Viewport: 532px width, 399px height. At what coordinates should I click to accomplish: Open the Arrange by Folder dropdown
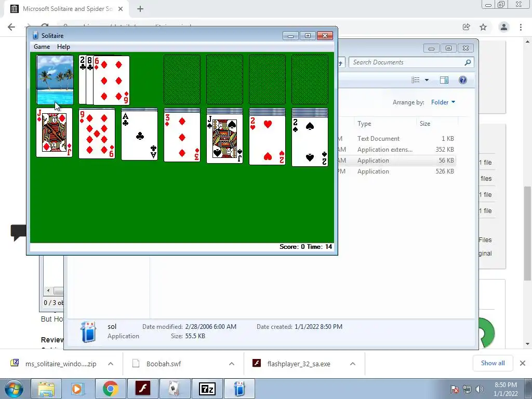[443, 102]
